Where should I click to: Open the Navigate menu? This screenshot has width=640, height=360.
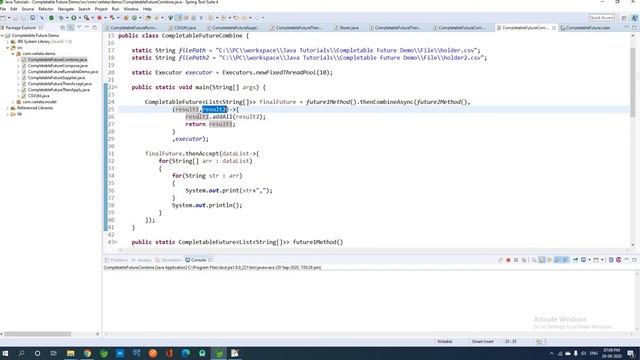[66, 9]
